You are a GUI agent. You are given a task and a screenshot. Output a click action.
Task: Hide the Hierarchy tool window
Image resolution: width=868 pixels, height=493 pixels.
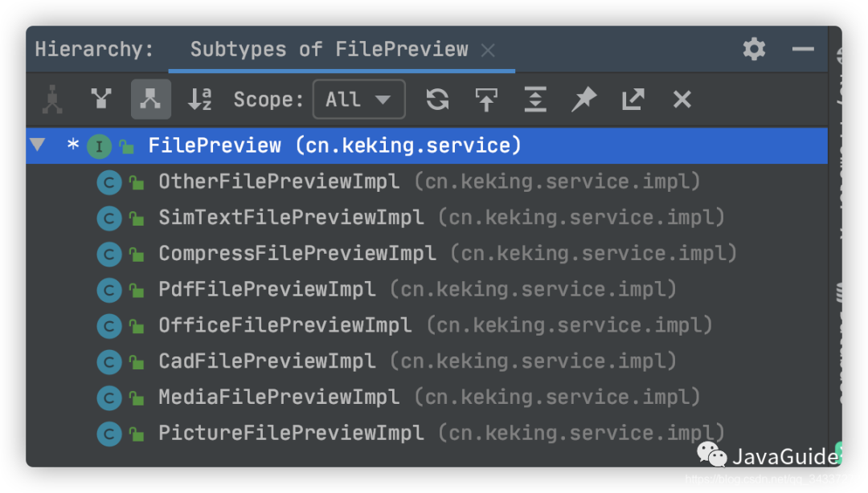(x=803, y=49)
